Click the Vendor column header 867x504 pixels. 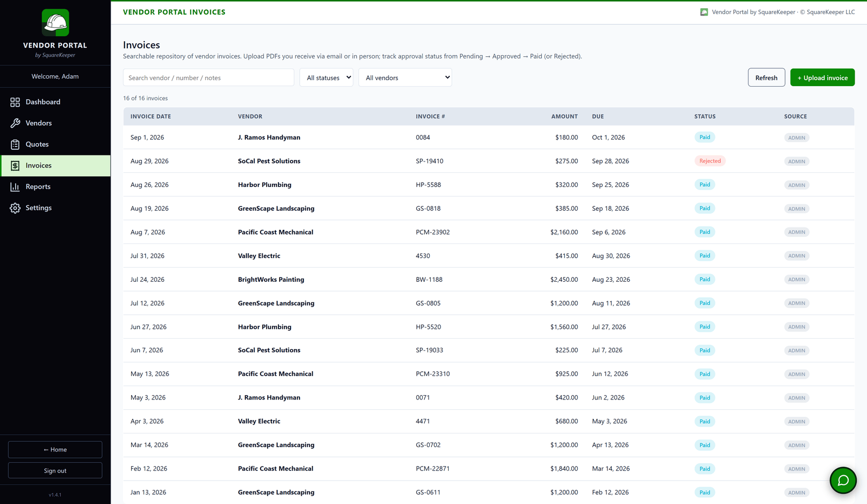coord(250,117)
